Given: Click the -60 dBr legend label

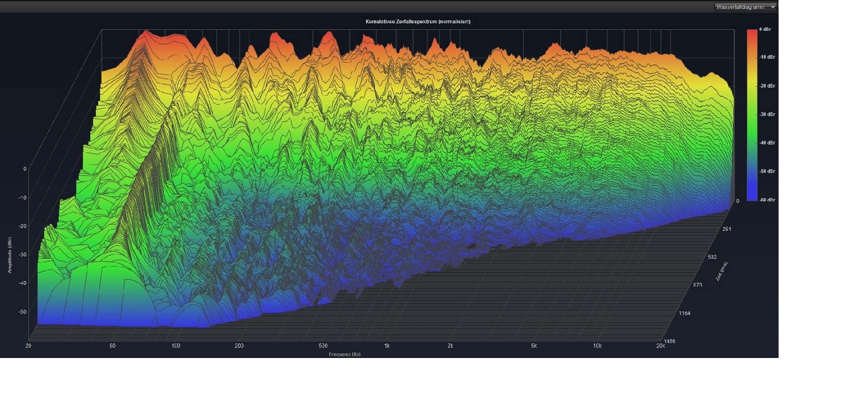Looking at the screenshot, I should pyautogui.click(x=767, y=200).
